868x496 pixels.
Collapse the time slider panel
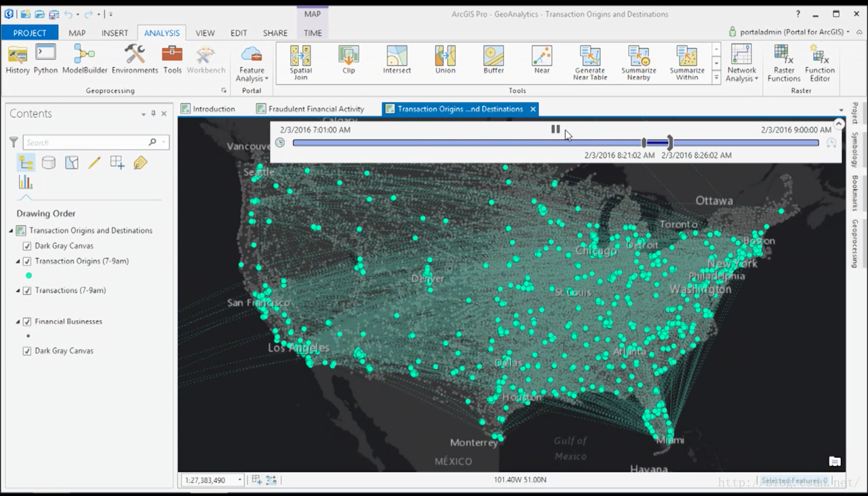pos(839,124)
